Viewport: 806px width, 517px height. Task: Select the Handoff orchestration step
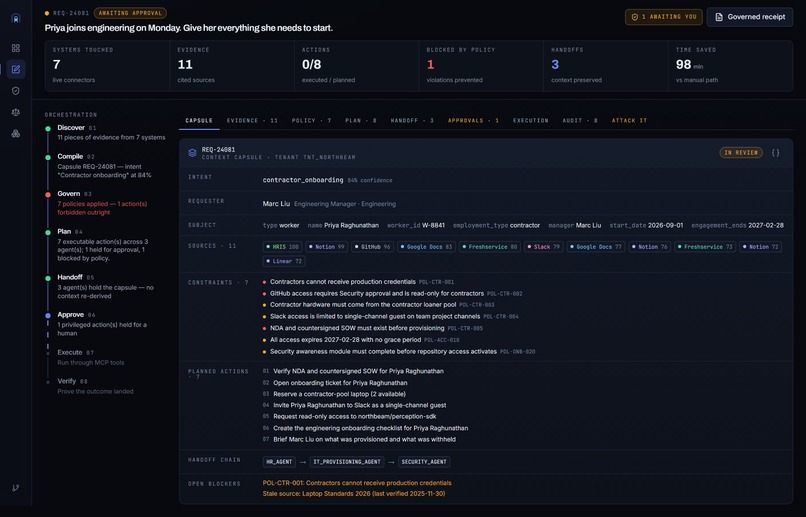tap(106, 287)
